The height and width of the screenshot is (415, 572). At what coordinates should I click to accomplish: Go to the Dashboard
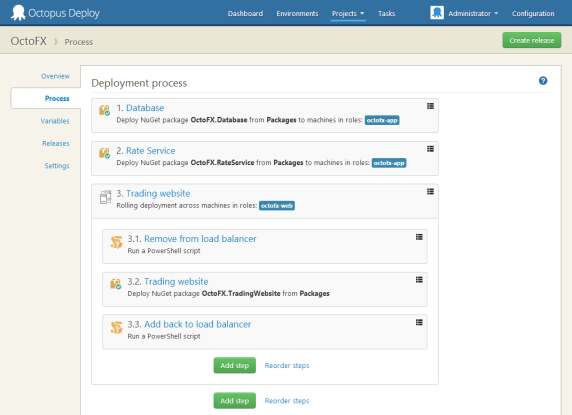click(245, 13)
